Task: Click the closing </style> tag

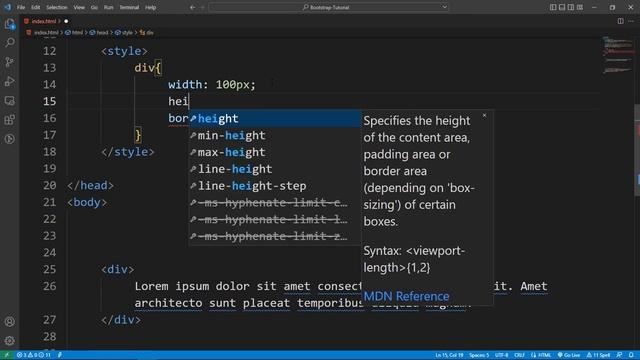Action: click(x=128, y=152)
